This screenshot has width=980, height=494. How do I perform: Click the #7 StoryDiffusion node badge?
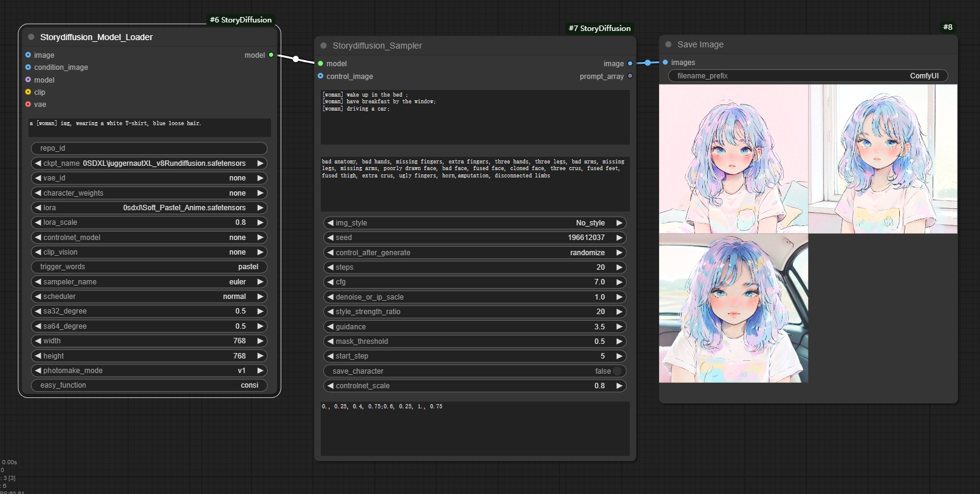tap(600, 29)
